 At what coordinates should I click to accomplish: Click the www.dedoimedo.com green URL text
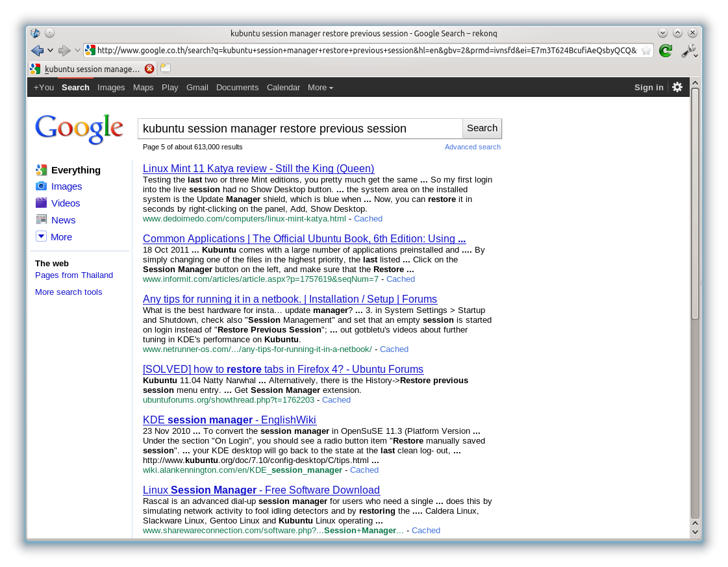point(244,219)
